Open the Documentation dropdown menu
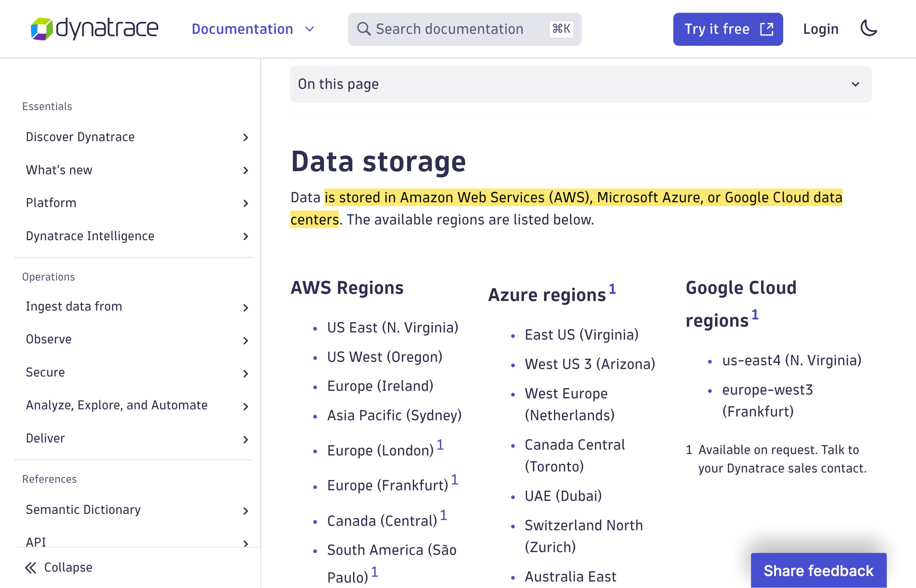The image size is (916, 588). tap(253, 29)
